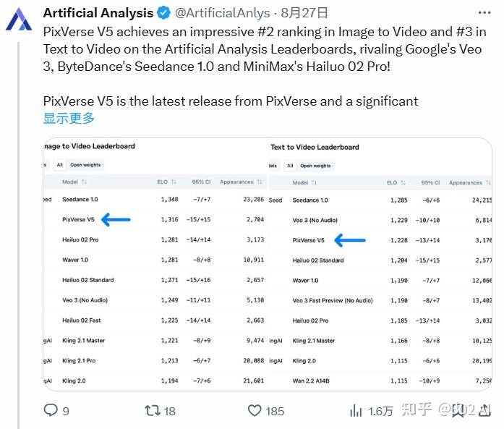Click '显示更多' to expand the post
Viewport: 504px width, 429px height.
(x=69, y=118)
